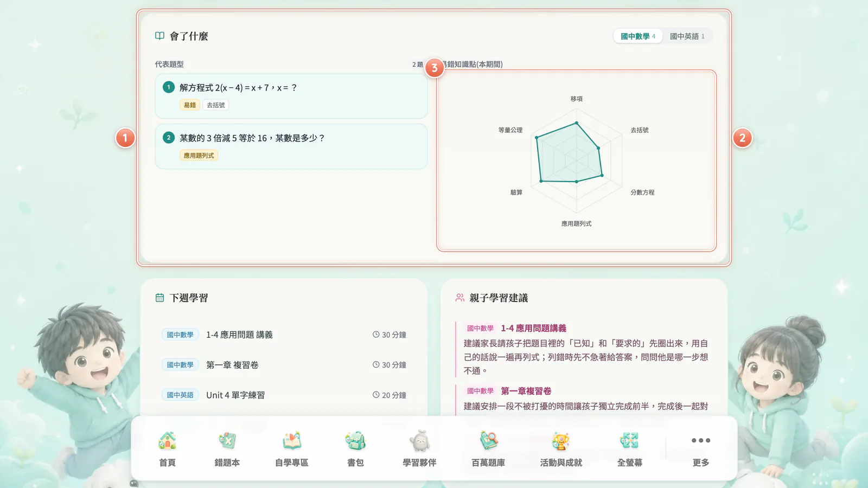Click the 代表題型 section label
The width and height of the screenshot is (868, 488).
tap(169, 64)
